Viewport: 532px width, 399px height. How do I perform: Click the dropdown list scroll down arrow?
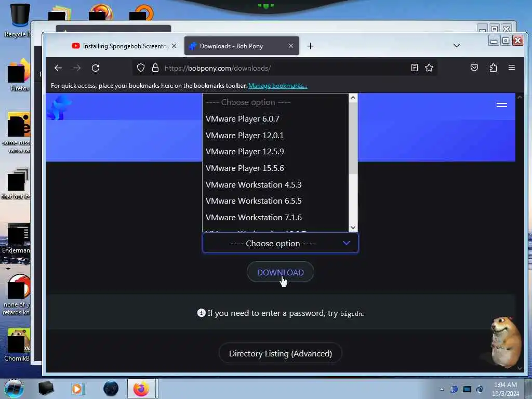pyautogui.click(x=353, y=228)
